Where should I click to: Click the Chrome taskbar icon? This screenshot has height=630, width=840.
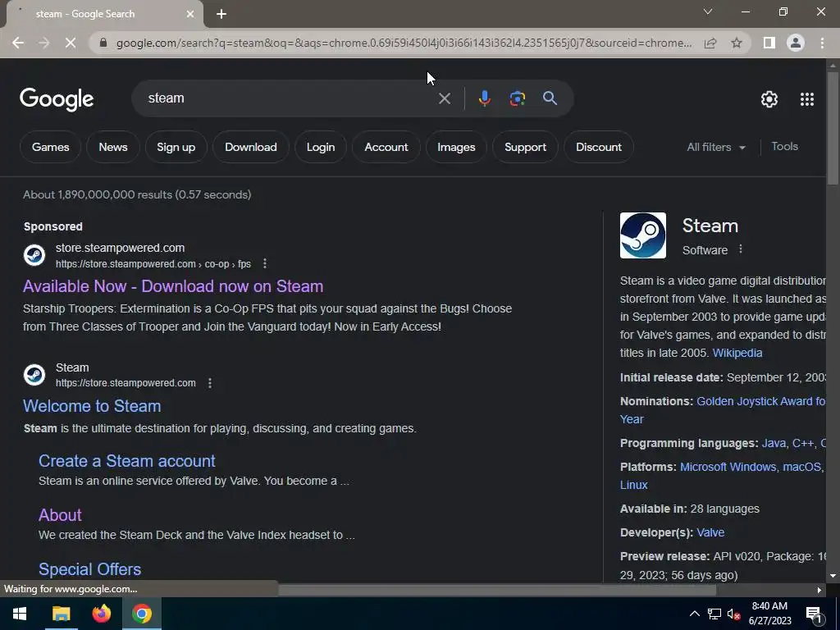pyautogui.click(x=142, y=614)
